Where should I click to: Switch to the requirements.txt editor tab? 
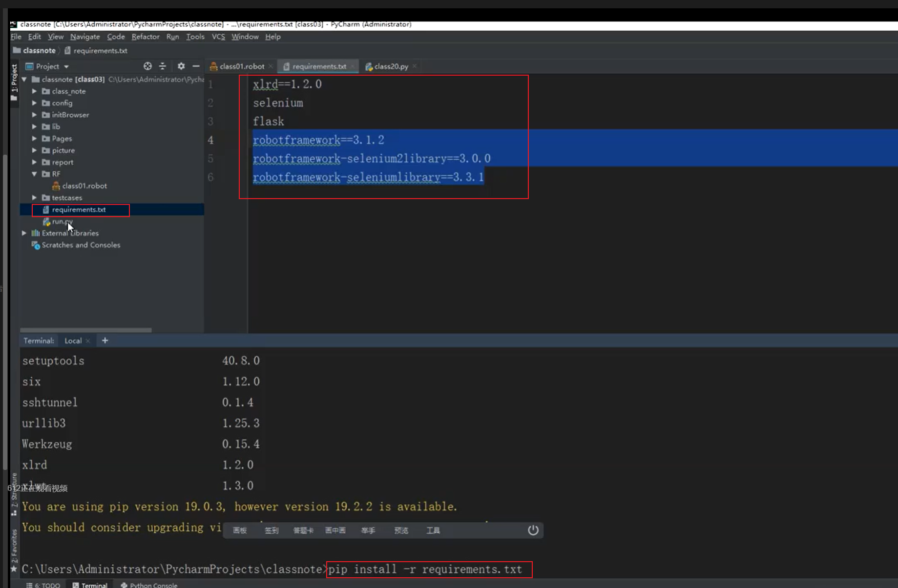pos(319,66)
